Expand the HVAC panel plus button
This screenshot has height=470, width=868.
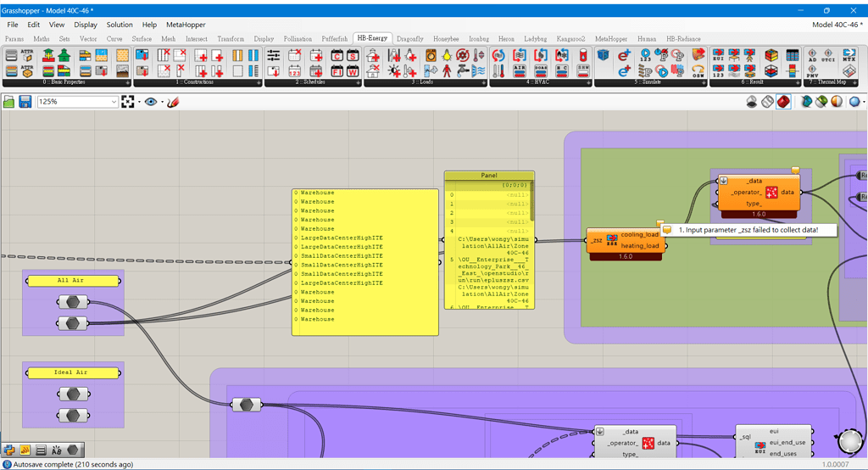588,82
